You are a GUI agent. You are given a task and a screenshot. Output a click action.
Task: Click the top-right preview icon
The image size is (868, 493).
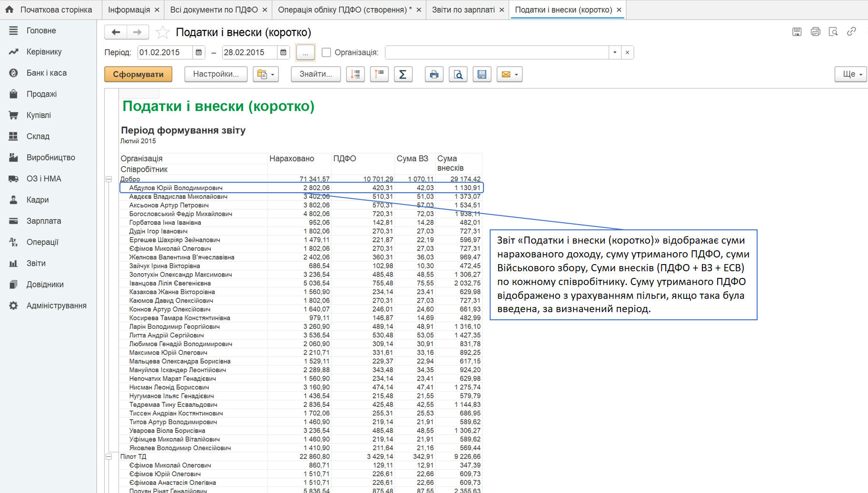click(x=833, y=32)
